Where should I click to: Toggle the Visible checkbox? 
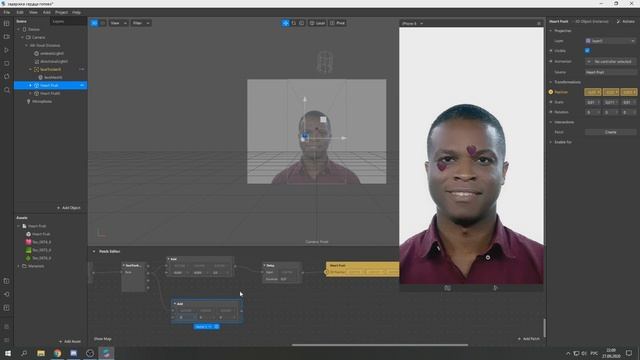[x=587, y=51]
